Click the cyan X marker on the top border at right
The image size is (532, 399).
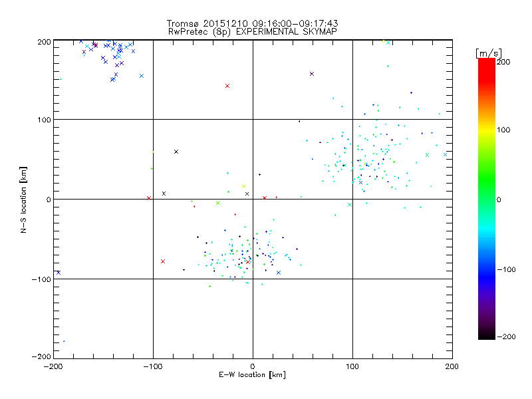point(388,43)
